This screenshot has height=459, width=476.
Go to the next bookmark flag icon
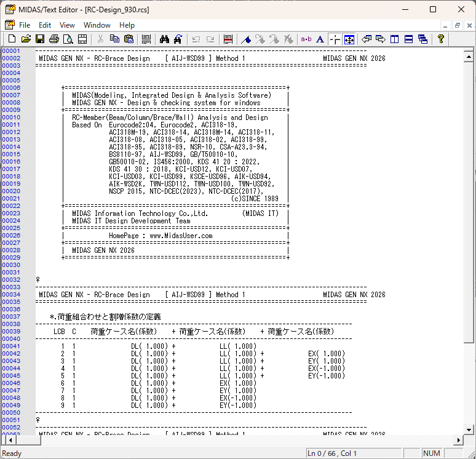click(x=260, y=39)
